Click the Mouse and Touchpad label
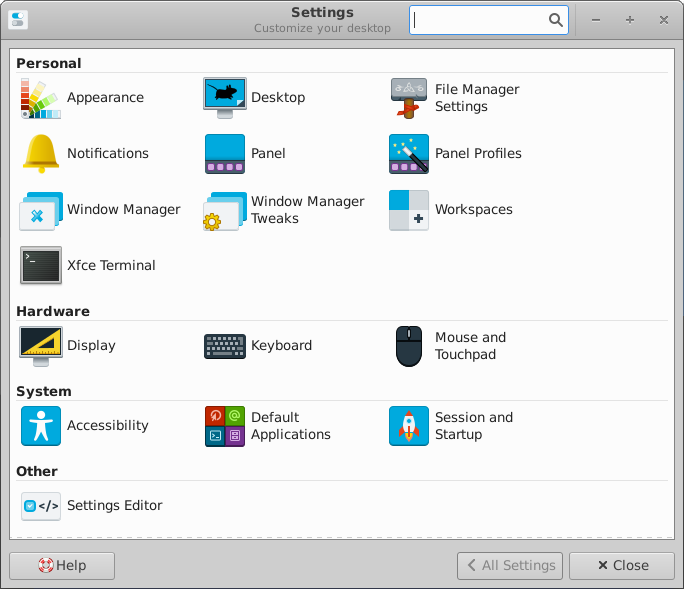The height and width of the screenshot is (589, 684). coord(470,346)
